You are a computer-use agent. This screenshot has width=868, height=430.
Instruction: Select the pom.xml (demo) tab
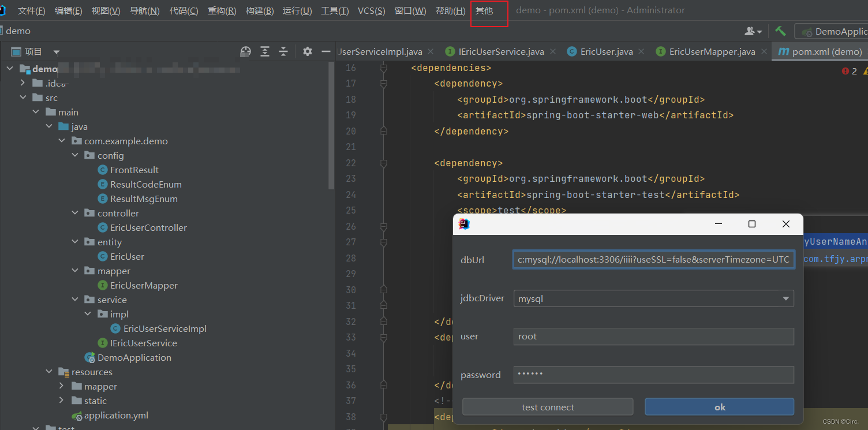pos(820,51)
